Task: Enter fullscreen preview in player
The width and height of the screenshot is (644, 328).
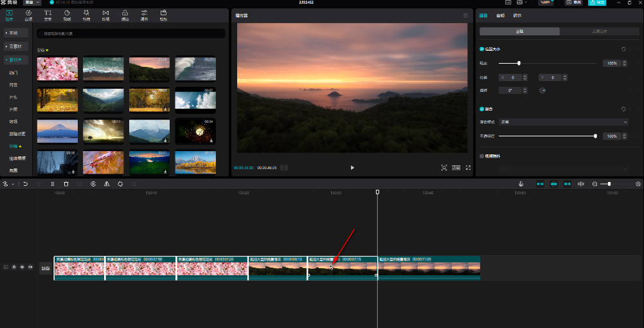Action: pos(469,167)
